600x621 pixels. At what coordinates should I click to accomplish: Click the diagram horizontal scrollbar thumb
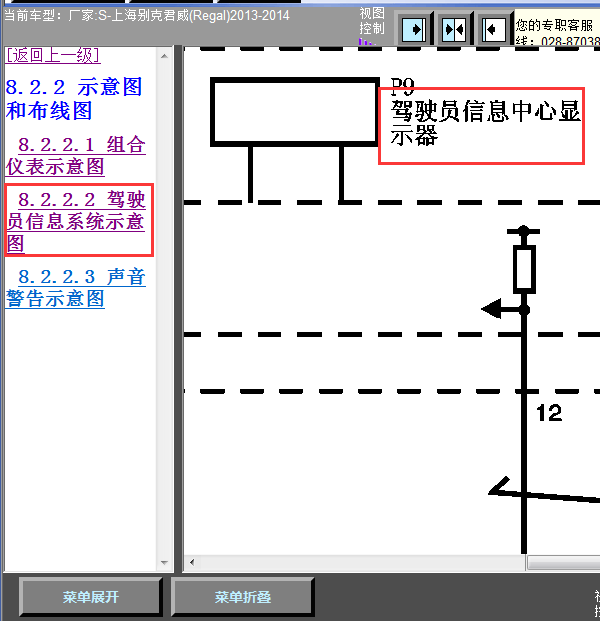pos(564,562)
